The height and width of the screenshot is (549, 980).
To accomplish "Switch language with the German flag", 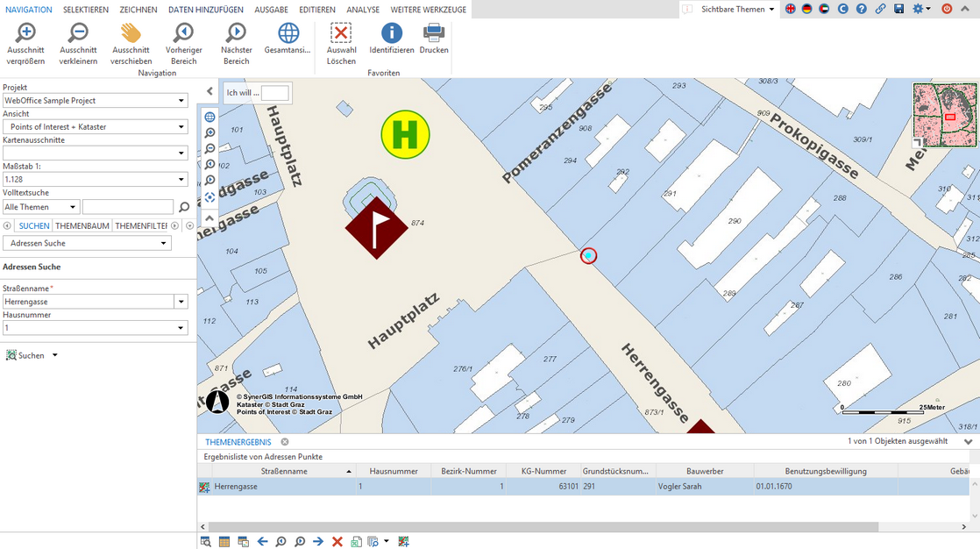I will [807, 9].
